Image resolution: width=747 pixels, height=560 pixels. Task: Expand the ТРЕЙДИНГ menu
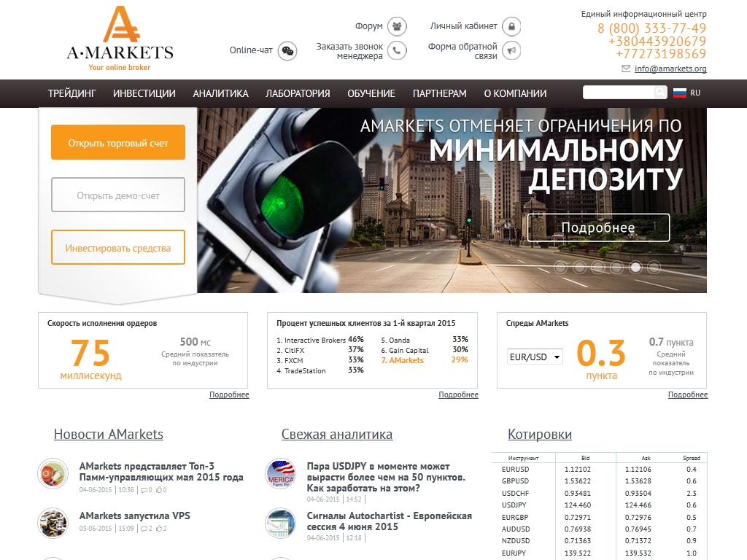(x=72, y=93)
